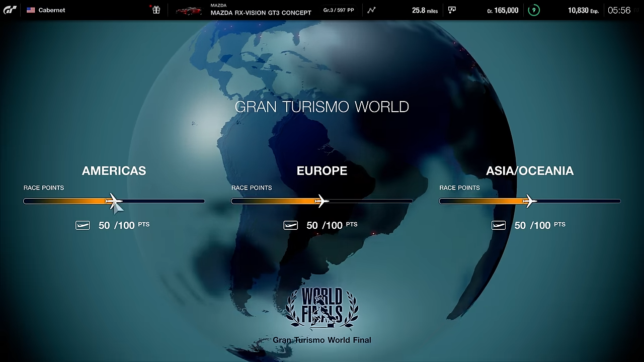Click the ticket icon under Americas
Screen dimensions: 644x362
pyautogui.click(x=83, y=225)
